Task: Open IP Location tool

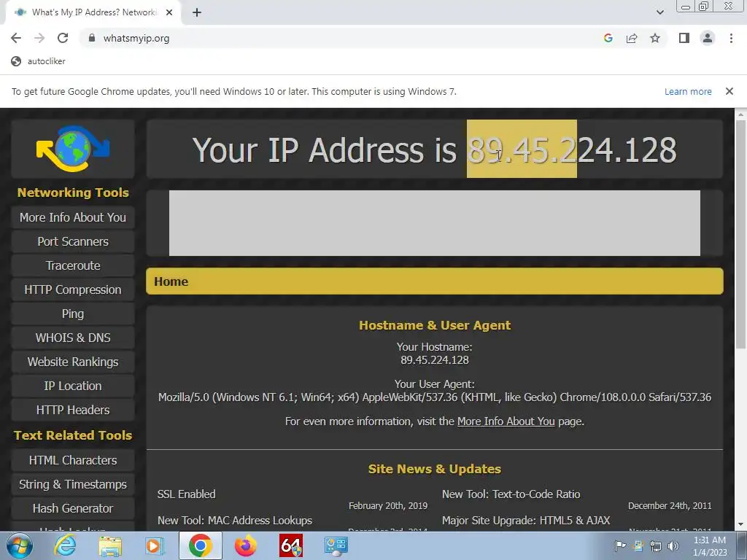Action: click(73, 386)
